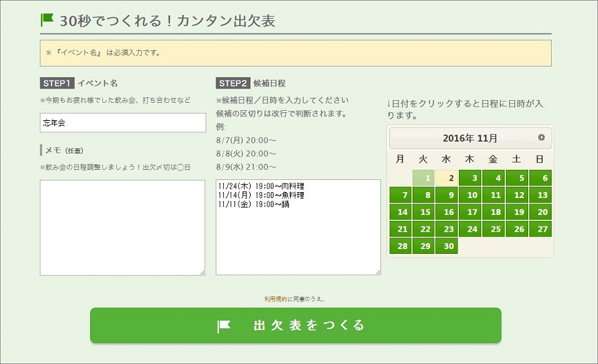Select November 9 in calendar
The height and width of the screenshot is (364, 598).
tap(447, 195)
